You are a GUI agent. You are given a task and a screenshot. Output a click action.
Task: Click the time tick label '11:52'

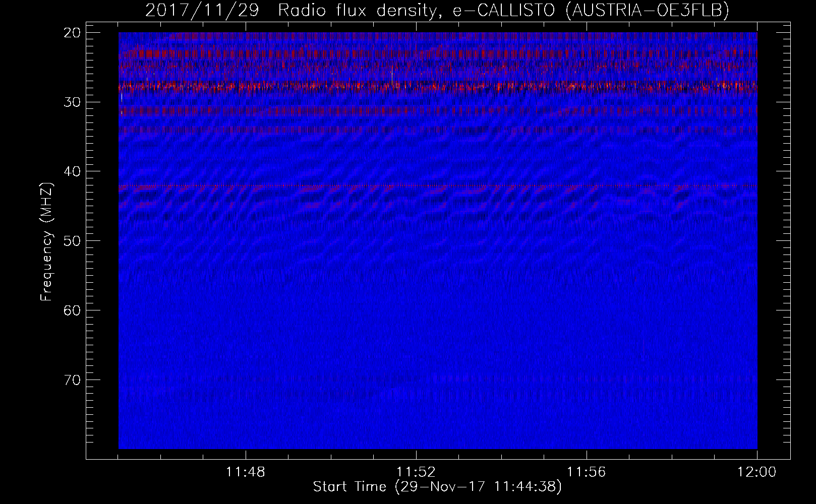click(x=416, y=472)
